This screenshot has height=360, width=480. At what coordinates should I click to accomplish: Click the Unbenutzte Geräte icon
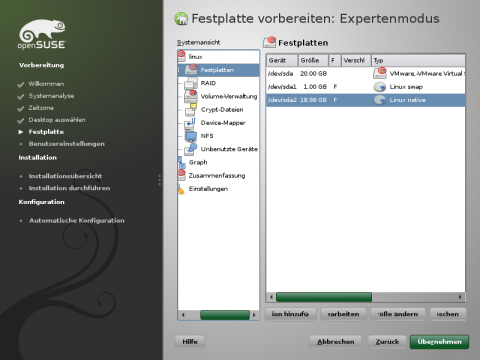click(191, 149)
